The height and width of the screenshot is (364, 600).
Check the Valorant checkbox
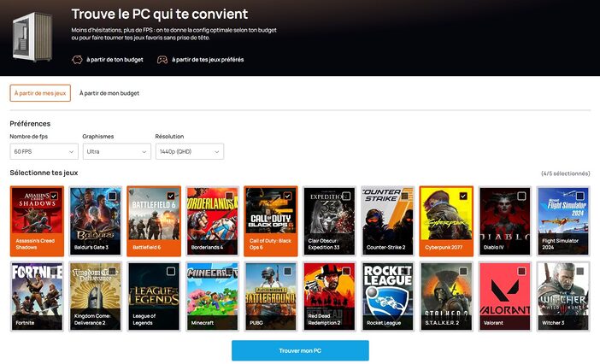(x=521, y=272)
